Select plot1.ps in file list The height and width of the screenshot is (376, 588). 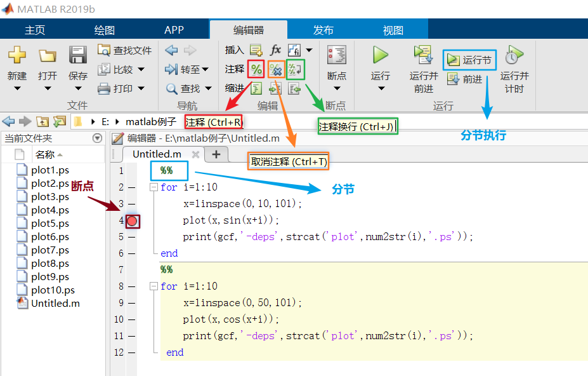tap(50, 170)
